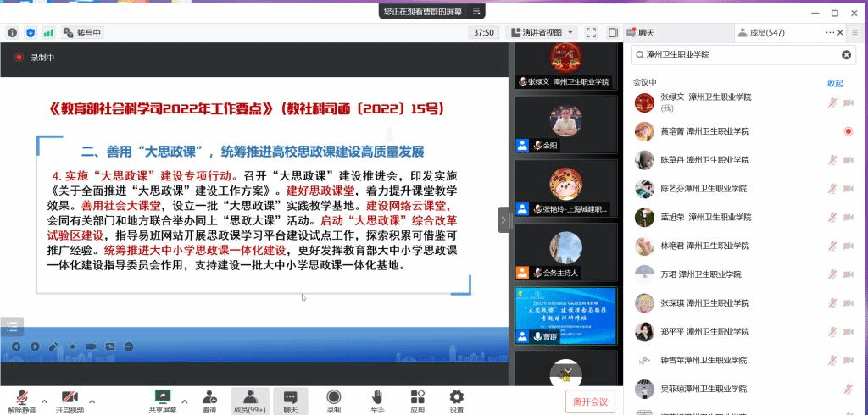Open the 共享屏幕 share screen icon

pos(162,396)
